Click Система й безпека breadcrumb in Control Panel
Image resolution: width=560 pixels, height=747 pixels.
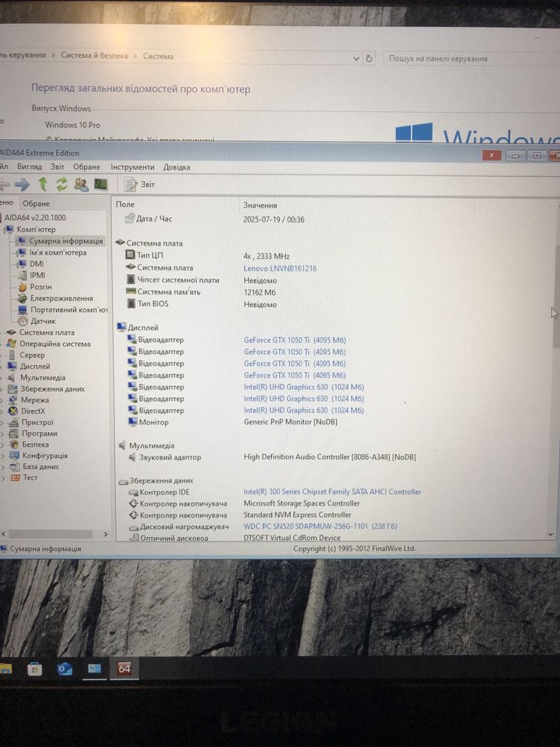click(94, 55)
